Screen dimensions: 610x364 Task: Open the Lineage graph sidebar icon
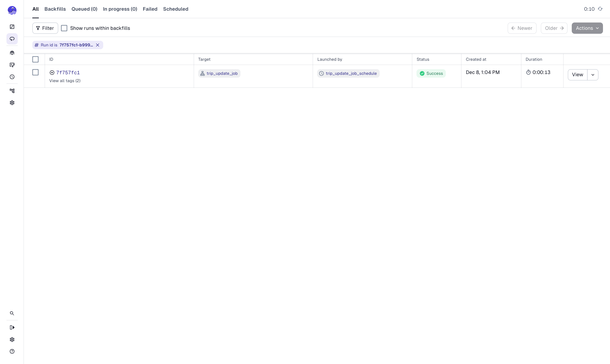tap(12, 91)
